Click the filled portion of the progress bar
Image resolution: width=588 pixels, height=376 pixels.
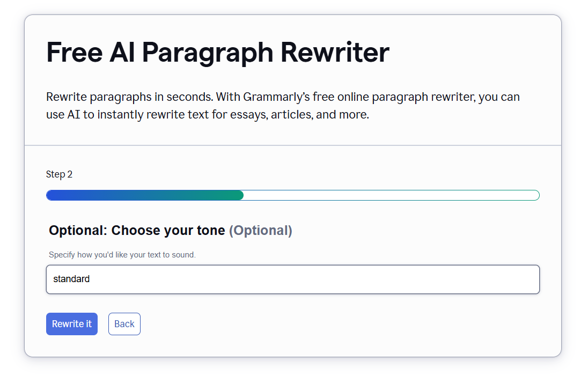(x=145, y=195)
